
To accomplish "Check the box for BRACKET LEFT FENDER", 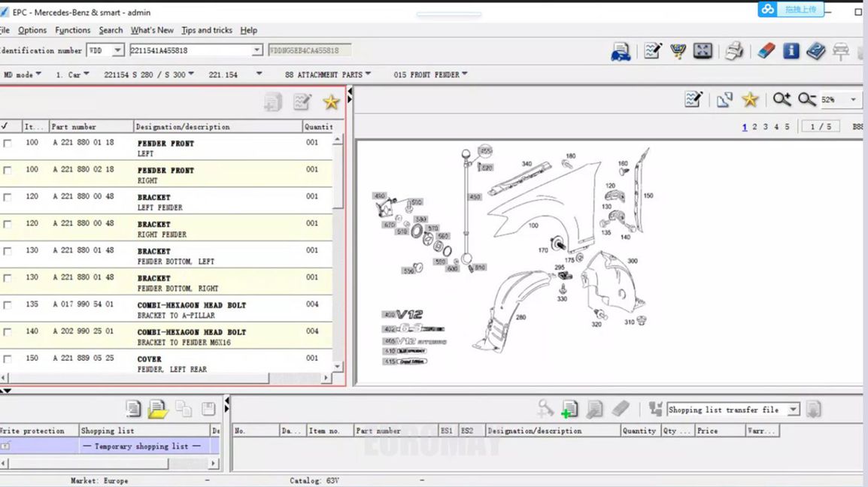I will point(8,198).
